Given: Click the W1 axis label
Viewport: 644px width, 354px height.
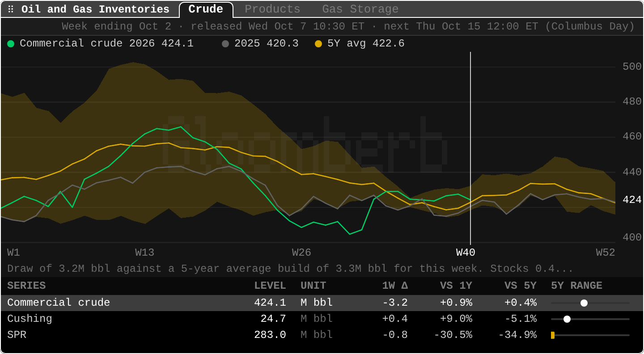Looking at the screenshot, I should point(13,253).
